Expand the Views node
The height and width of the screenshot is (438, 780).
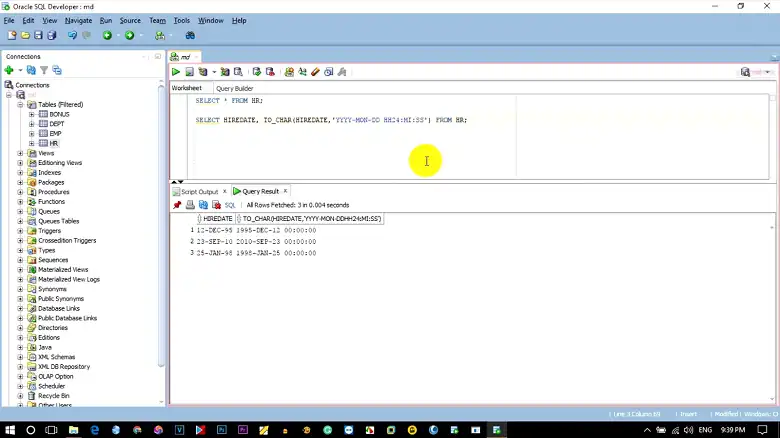pos(20,153)
